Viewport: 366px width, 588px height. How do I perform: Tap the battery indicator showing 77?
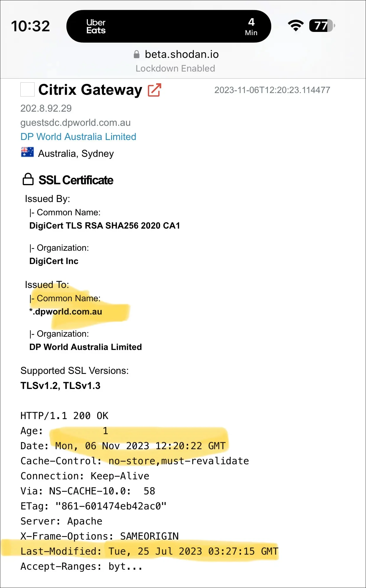point(321,26)
